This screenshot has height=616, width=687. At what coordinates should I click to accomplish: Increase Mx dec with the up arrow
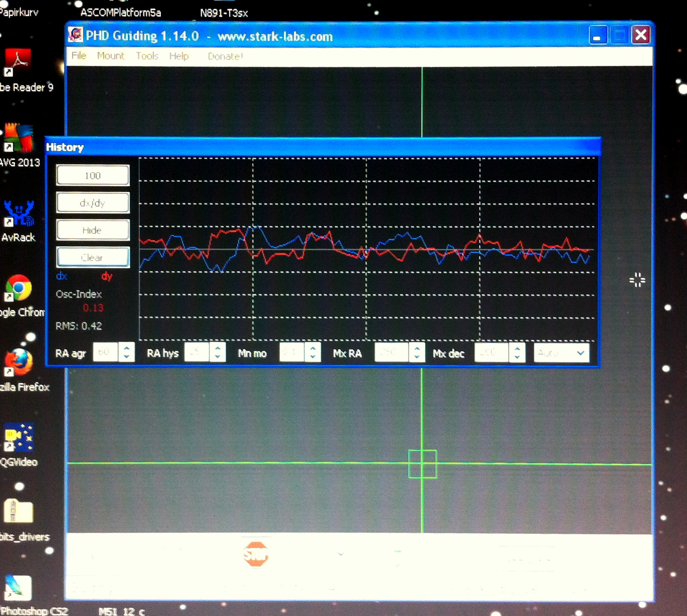[x=517, y=348]
